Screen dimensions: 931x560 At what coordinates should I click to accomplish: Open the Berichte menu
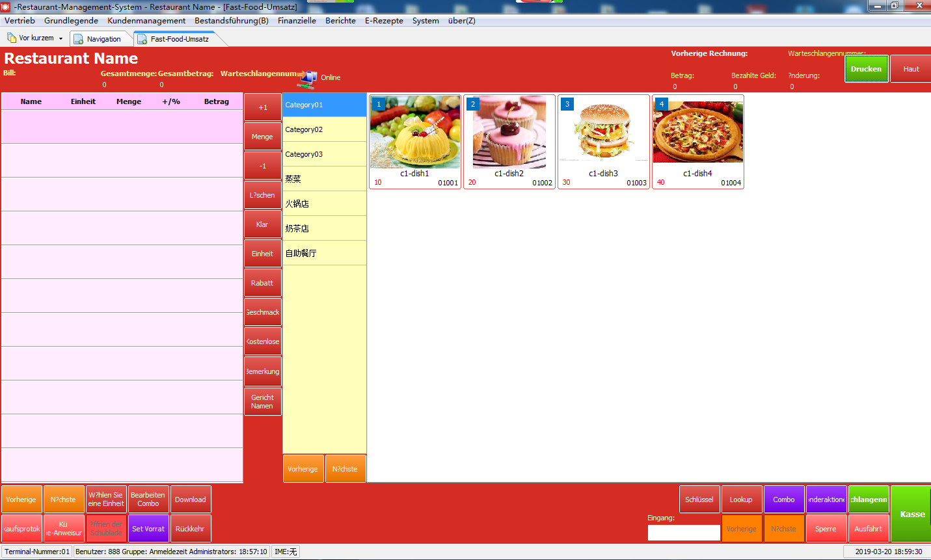[x=340, y=21]
